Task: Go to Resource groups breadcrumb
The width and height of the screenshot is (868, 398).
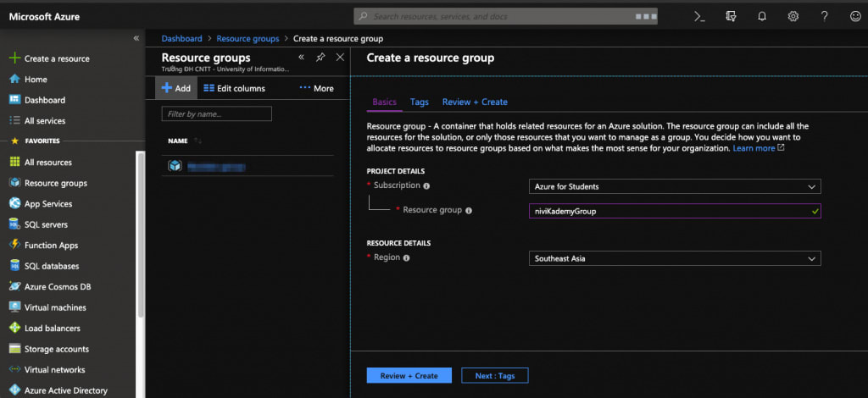Action: point(248,39)
